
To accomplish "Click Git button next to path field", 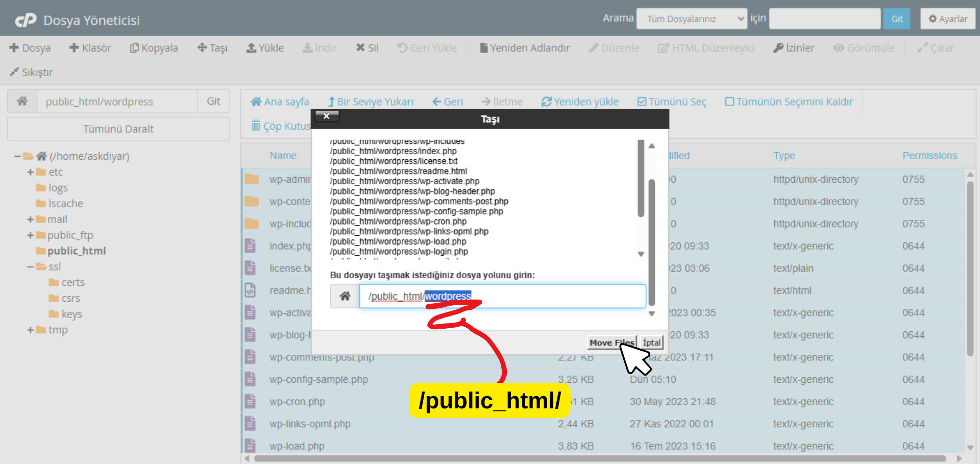I will tap(213, 101).
